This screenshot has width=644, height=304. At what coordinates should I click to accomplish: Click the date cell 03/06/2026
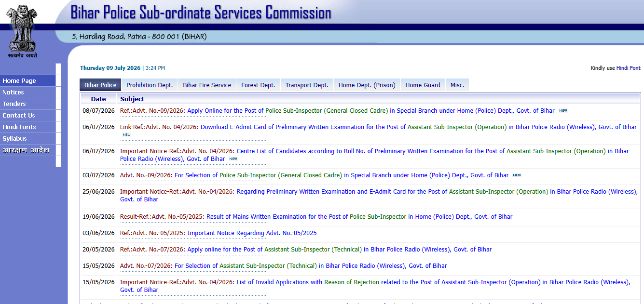98,233
